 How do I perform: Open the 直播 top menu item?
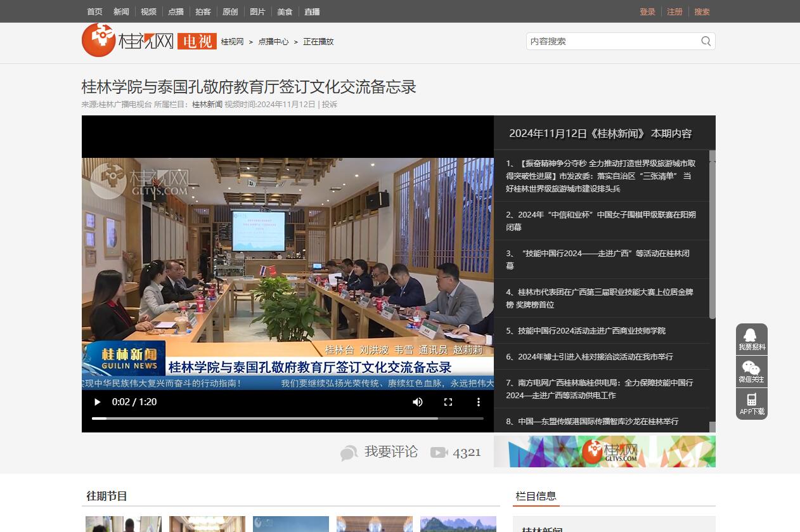tap(312, 11)
